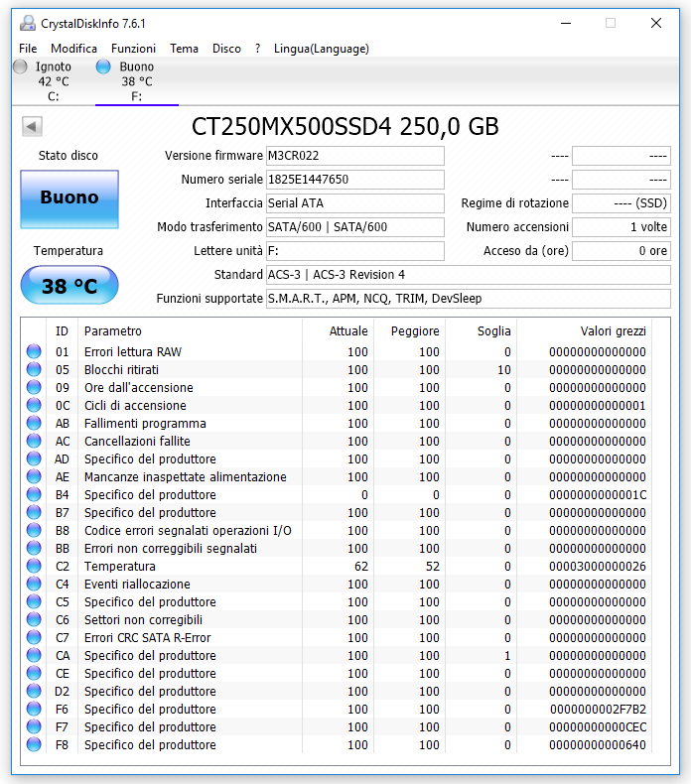Viewport: 691px width, 784px height.
Task: Click the blue Buono status circle icon
Action: [103, 66]
